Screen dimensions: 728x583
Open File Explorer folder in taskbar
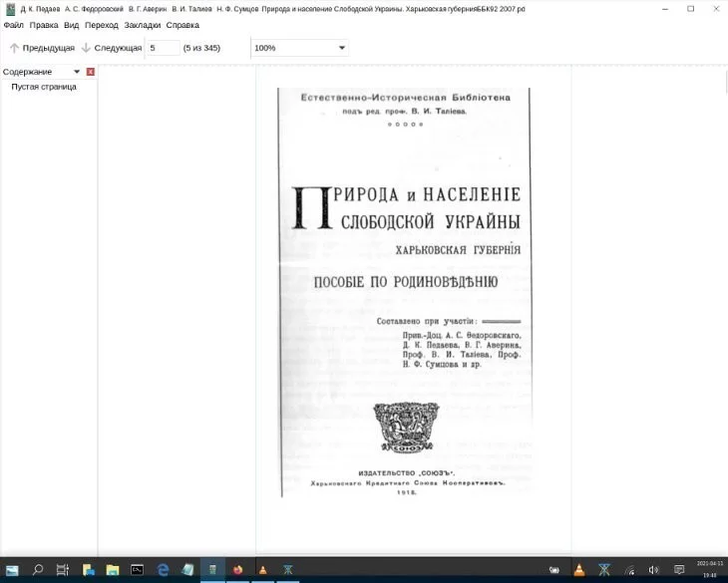coord(113,570)
